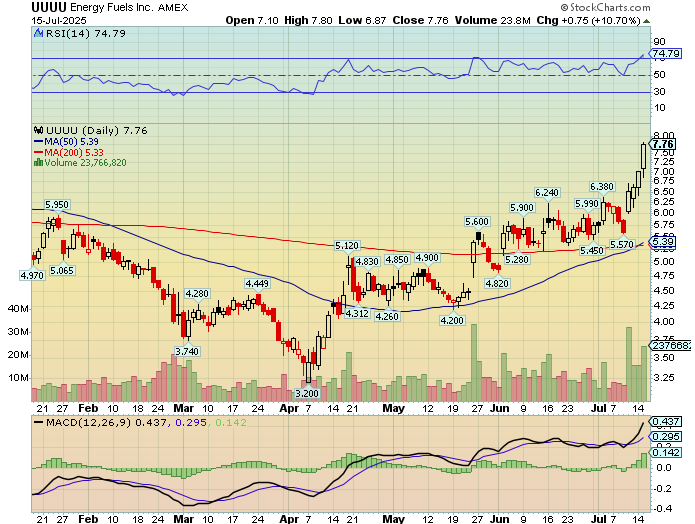The width and height of the screenshot is (695, 524).
Task: Click the 15-Jul-2025 date label
Action: point(59,20)
